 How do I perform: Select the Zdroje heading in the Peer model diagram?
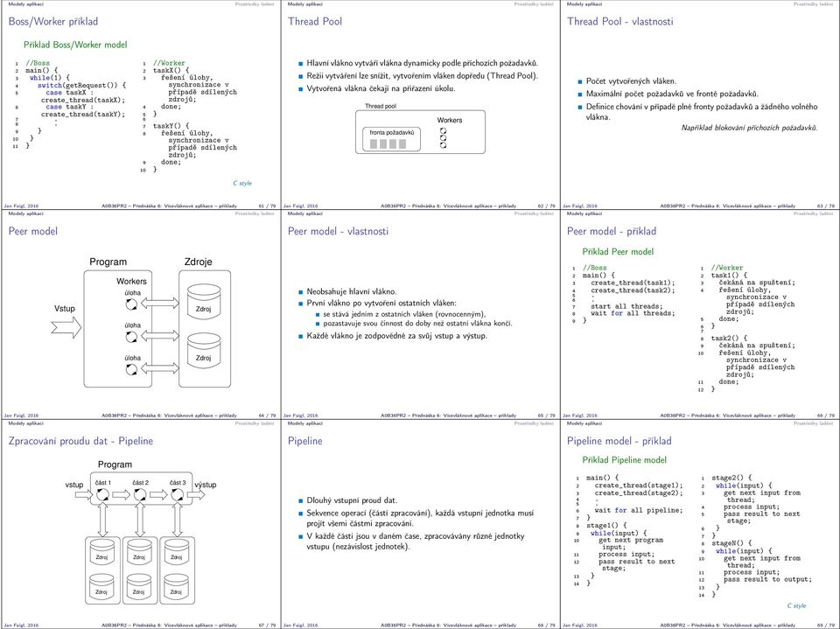click(199, 262)
